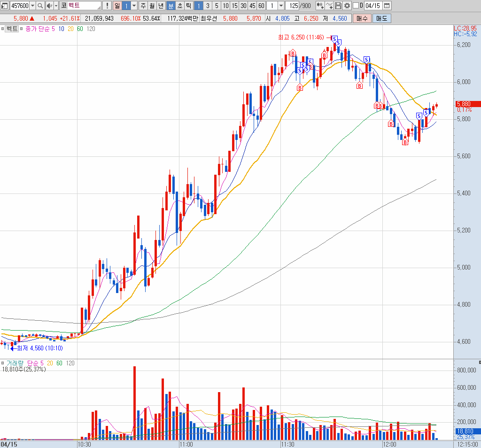Open dropdown arrow beside the speaker icon
Viewport: 481px width, 448px height.
click(x=56, y=6)
